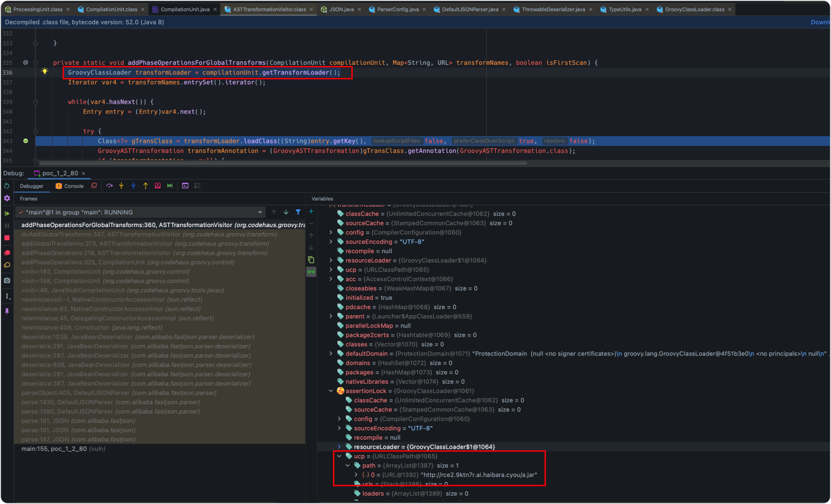Open debugger settings gear icon

[x=7, y=198]
